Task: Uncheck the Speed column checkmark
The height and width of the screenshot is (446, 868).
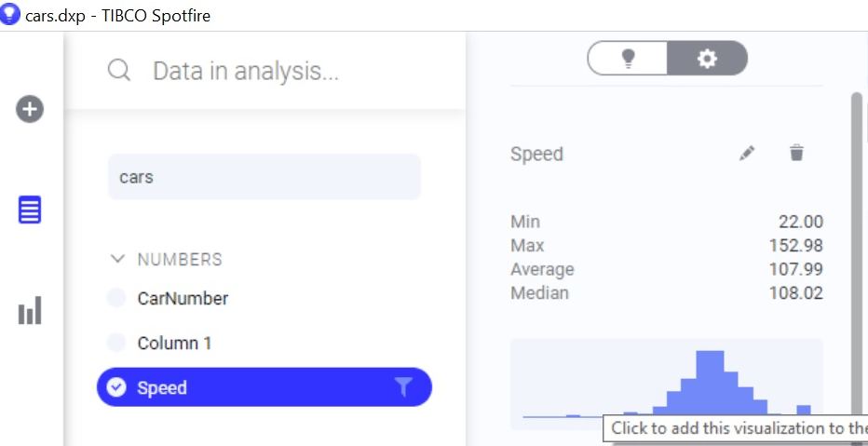Action: (116, 388)
